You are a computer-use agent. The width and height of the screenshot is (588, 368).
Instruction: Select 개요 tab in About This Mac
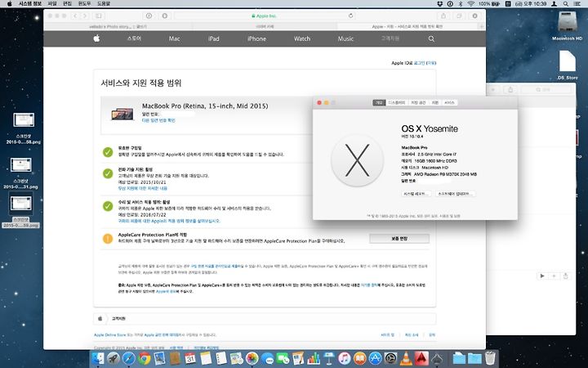[x=379, y=102]
